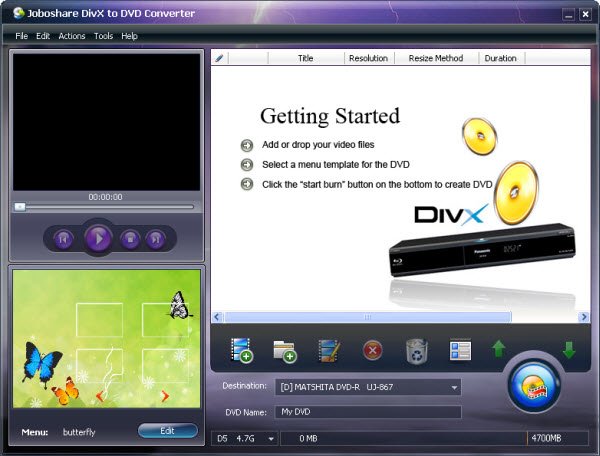Click the 00:00:00 time display
Image resolution: width=600 pixels, height=456 pixels.
click(x=106, y=197)
